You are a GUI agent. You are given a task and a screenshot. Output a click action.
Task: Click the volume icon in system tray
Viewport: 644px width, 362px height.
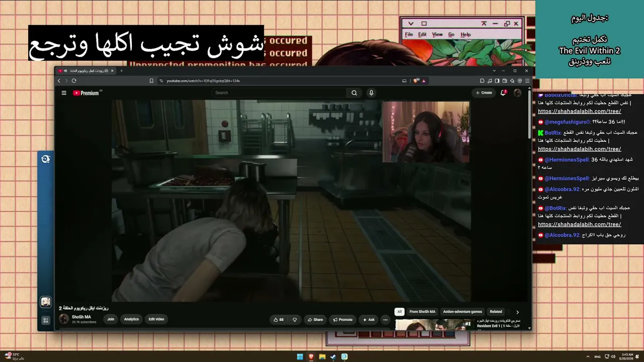coord(613,356)
